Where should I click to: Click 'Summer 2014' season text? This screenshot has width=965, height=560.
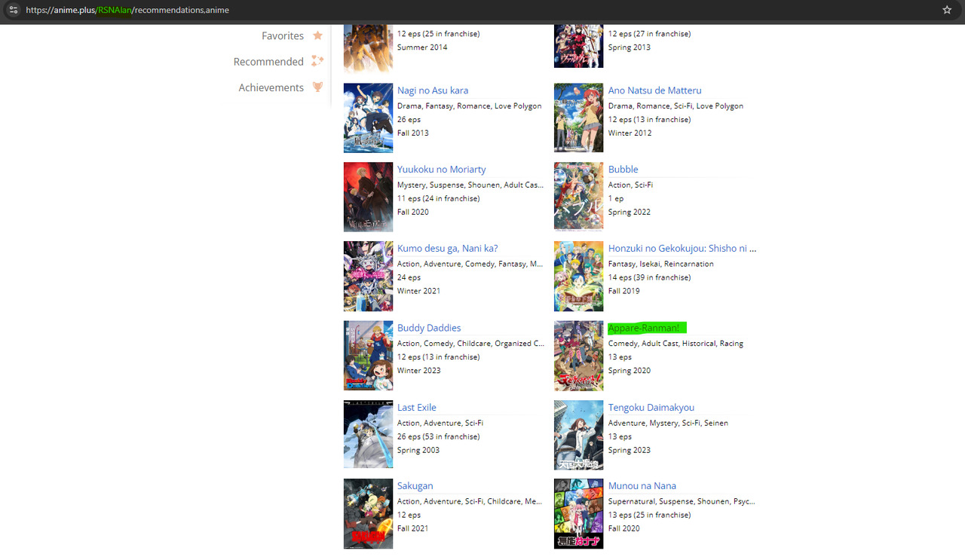point(422,47)
